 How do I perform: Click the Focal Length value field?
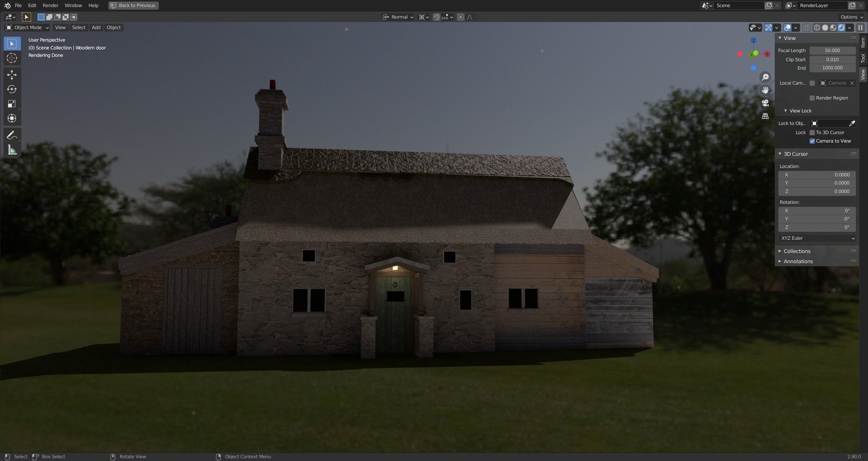832,50
